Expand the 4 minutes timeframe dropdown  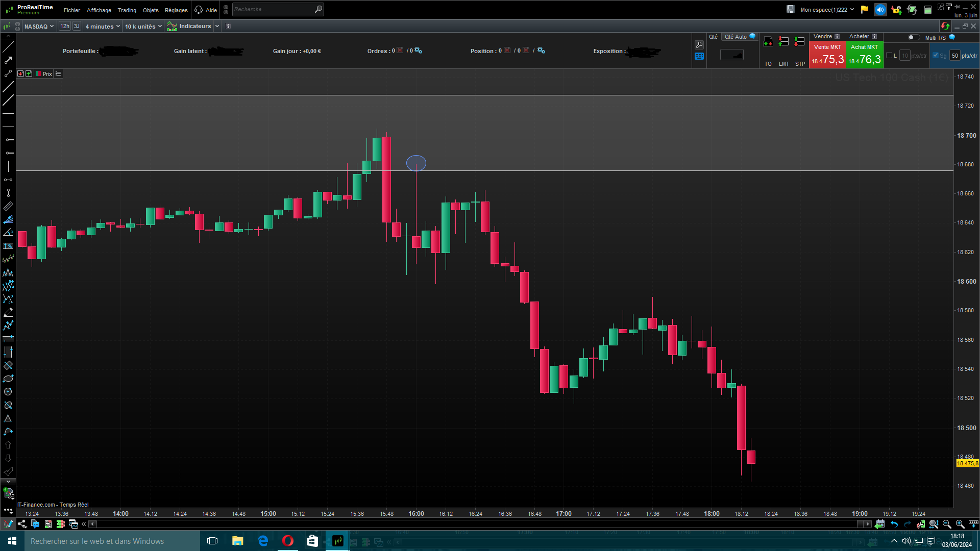[x=103, y=27]
